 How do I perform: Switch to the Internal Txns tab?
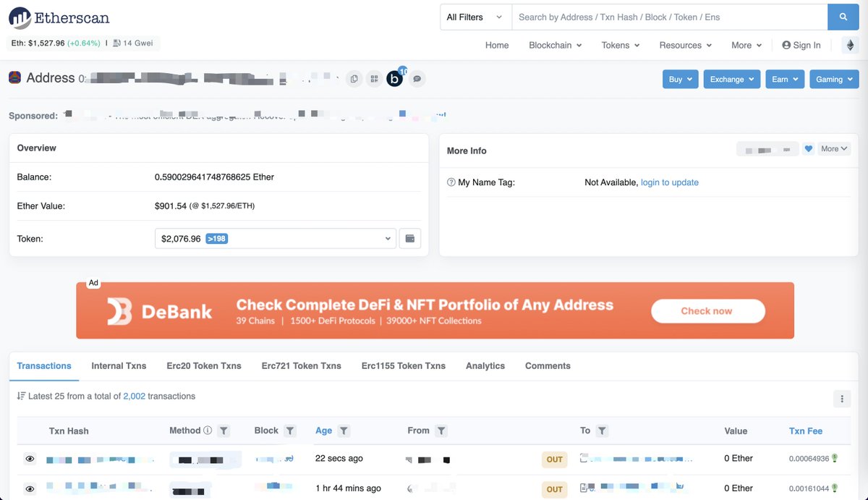tap(119, 365)
